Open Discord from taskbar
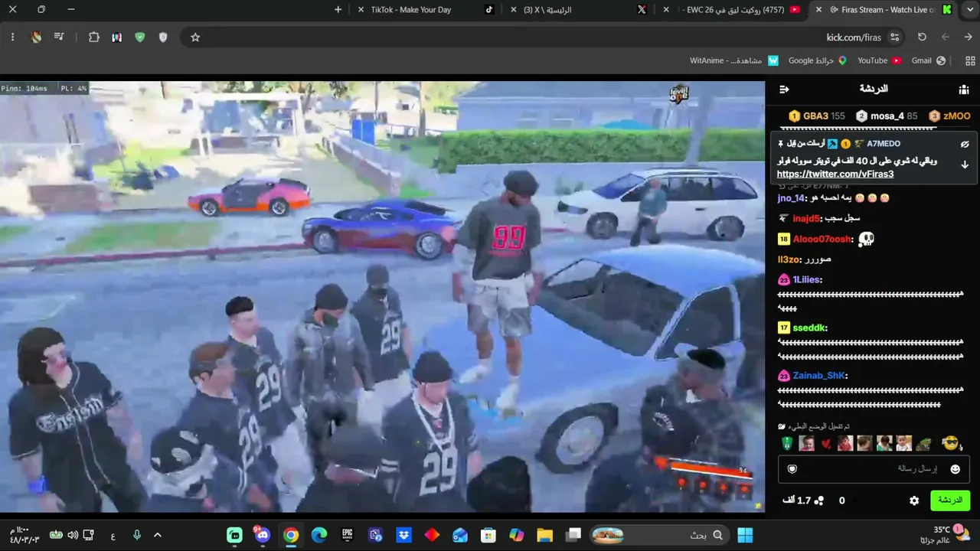The image size is (980, 551). point(263,535)
